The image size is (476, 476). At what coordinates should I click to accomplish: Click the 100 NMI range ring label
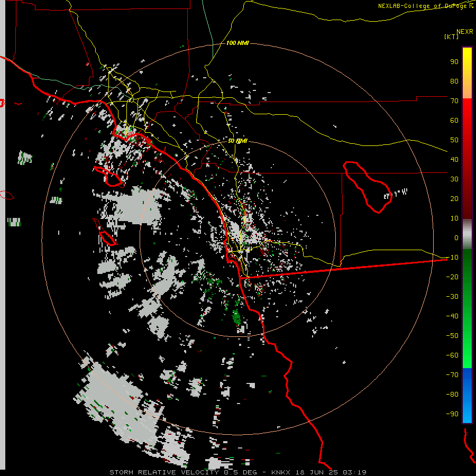pyautogui.click(x=237, y=43)
